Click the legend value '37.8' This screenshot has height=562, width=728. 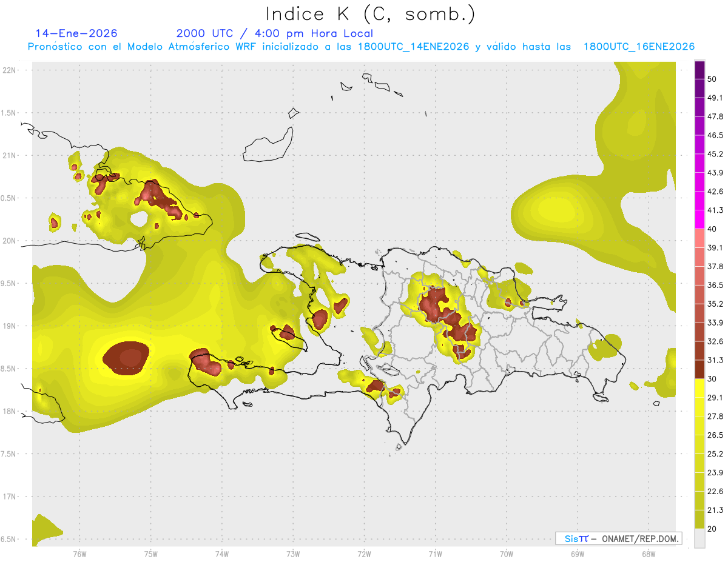click(x=715, y=267)
